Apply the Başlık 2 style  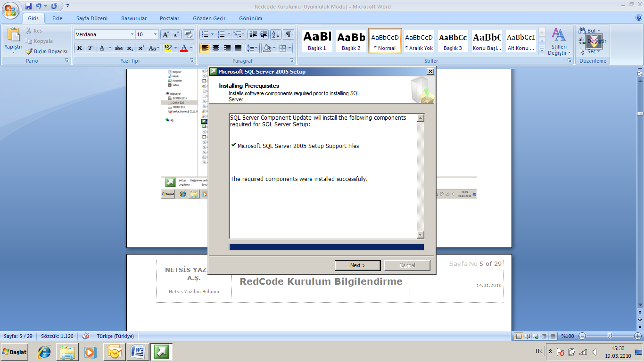[351, 41]
